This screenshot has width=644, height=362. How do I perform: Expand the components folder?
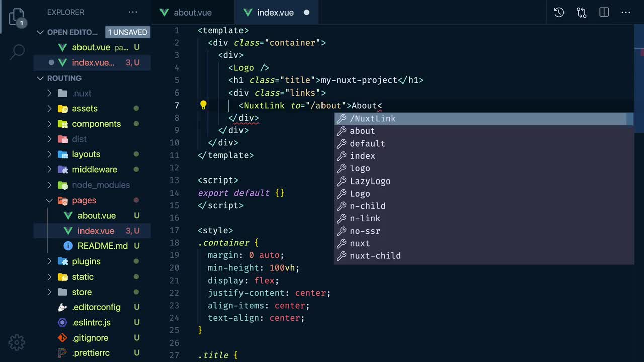(96, 124)
